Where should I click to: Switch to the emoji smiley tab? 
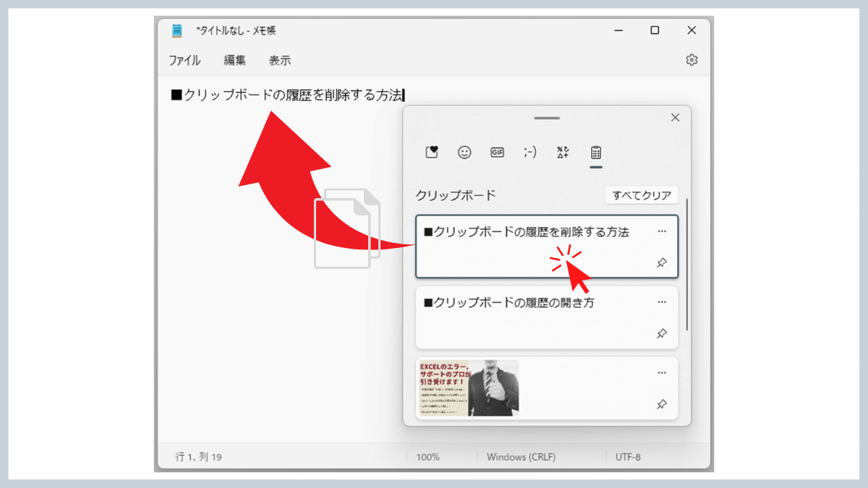click(x=464, y=152)
